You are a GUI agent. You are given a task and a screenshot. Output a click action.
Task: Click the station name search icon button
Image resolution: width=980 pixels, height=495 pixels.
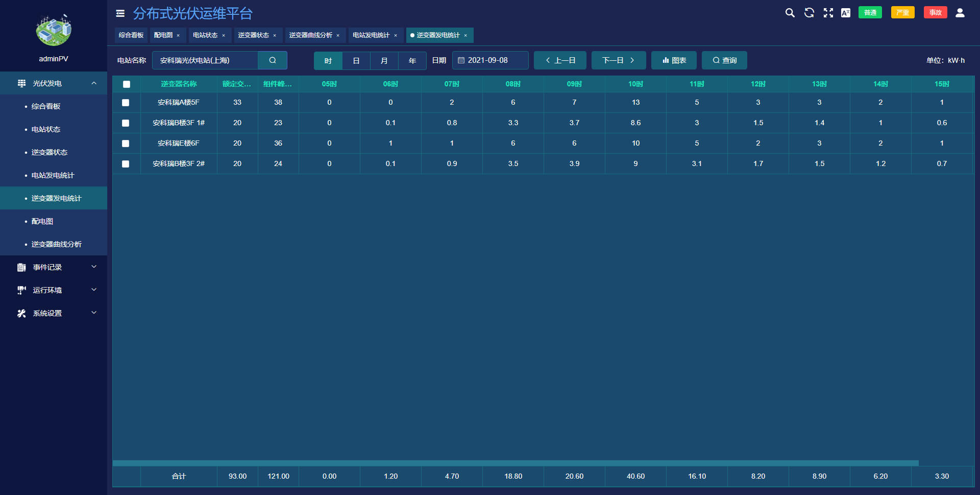point(273,60)
